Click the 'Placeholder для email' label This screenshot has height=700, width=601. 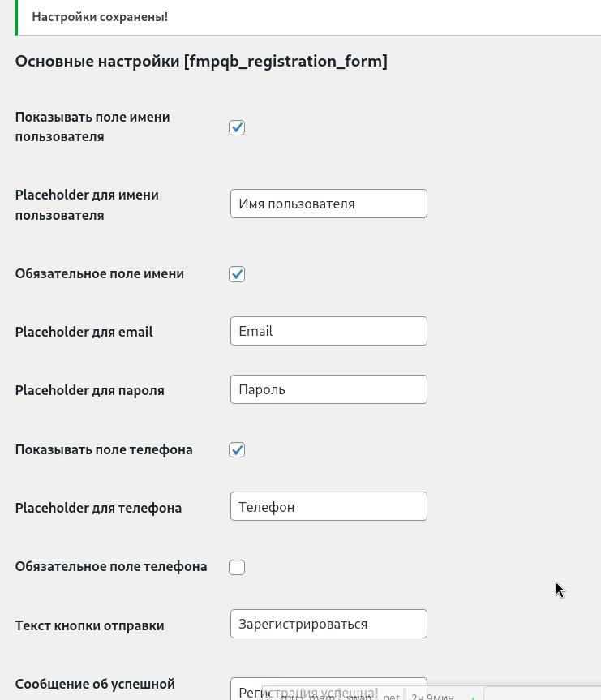coord(84,332)
